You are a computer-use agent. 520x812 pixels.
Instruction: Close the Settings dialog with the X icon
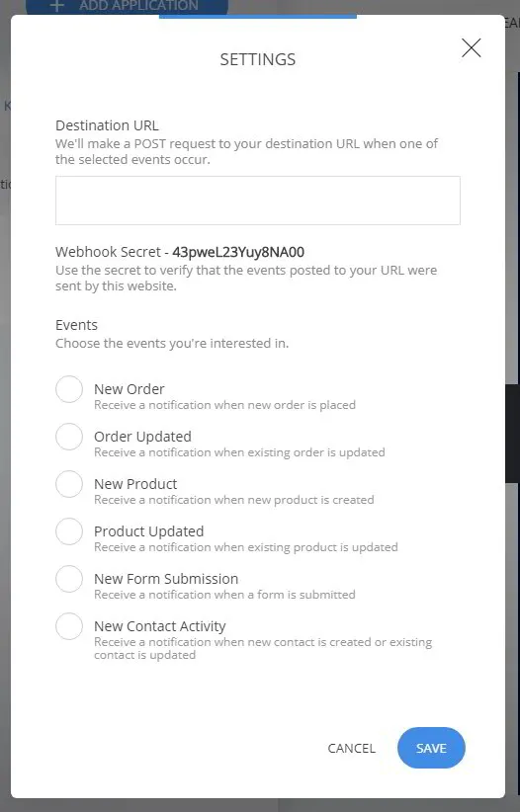coord(471,47)
